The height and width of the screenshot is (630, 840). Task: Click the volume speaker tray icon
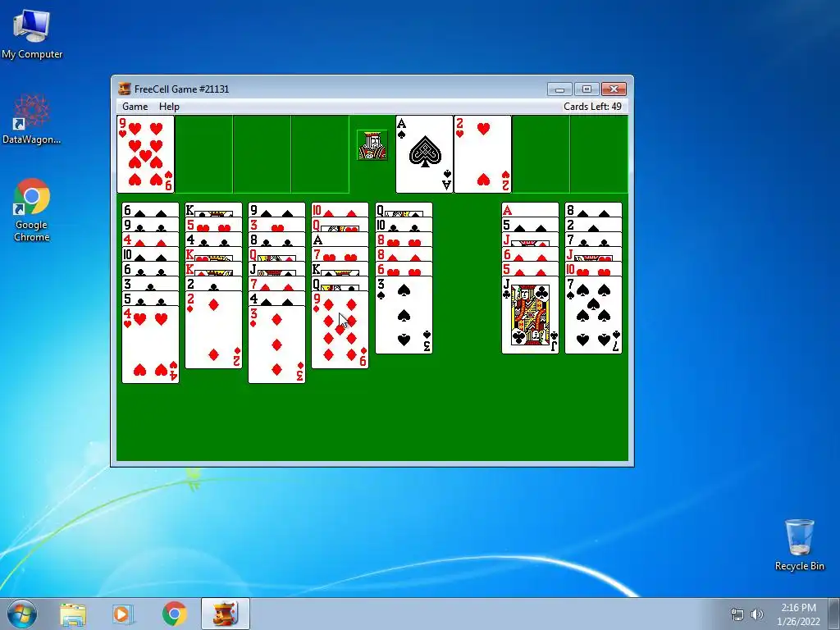pyautogui.click(x=756, y=614)
